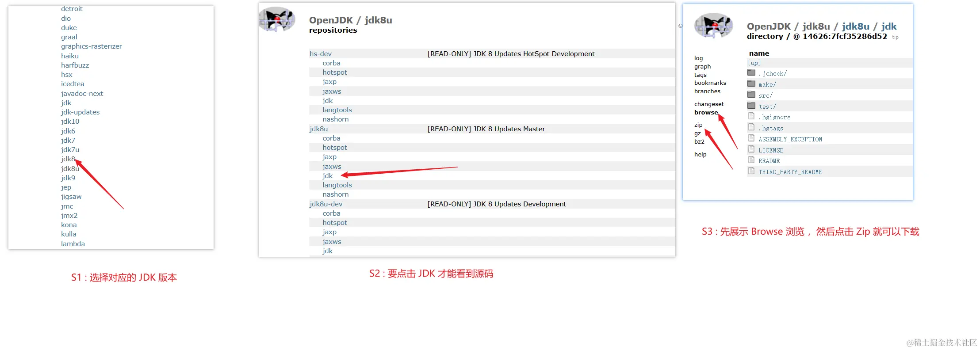Open the README file name
This screenshot has width=980, height=350.
769,161
